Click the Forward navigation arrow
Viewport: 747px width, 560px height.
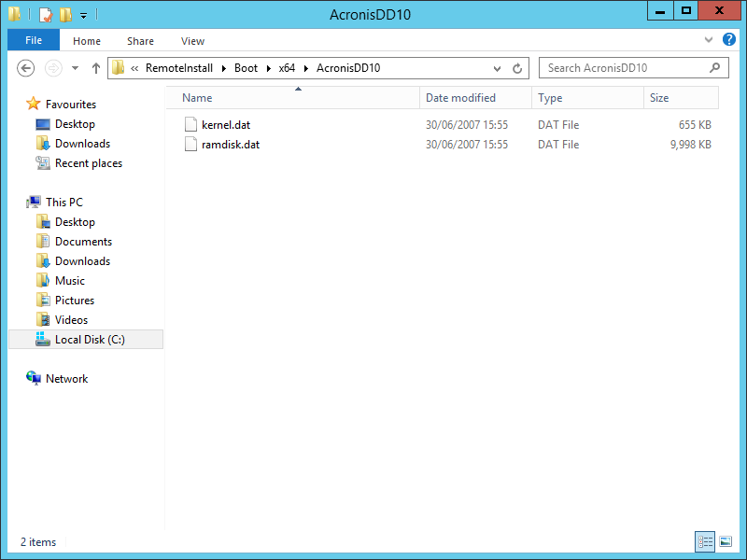pyautogui.click(x=53, y=68)
